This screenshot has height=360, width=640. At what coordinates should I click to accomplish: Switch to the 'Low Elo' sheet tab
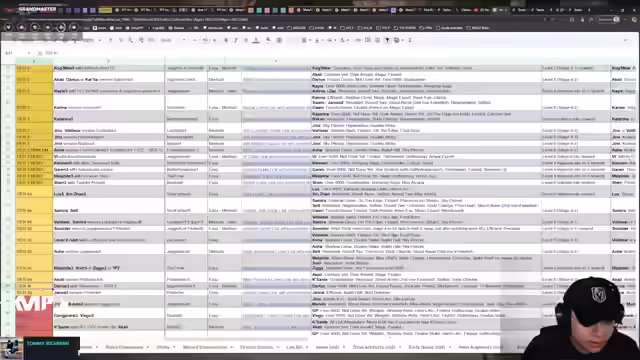pyautogui.click(x=294, y=347)
